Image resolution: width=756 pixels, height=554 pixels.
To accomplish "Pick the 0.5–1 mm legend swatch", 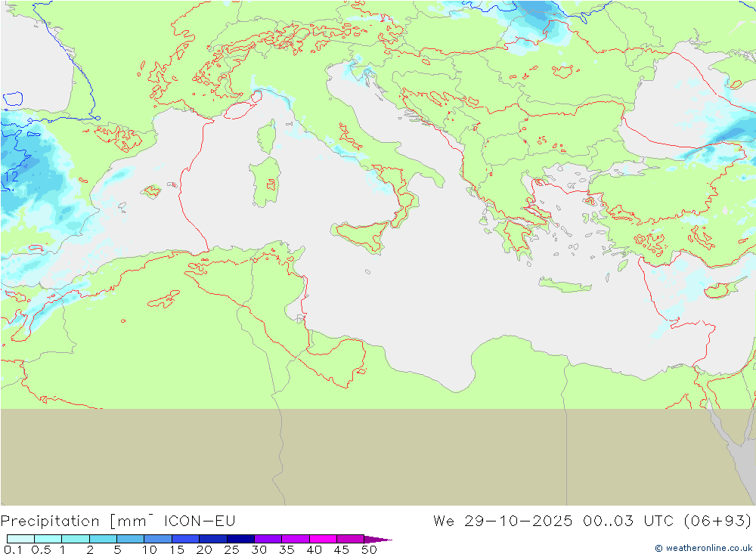I will [x=48, y=539].
